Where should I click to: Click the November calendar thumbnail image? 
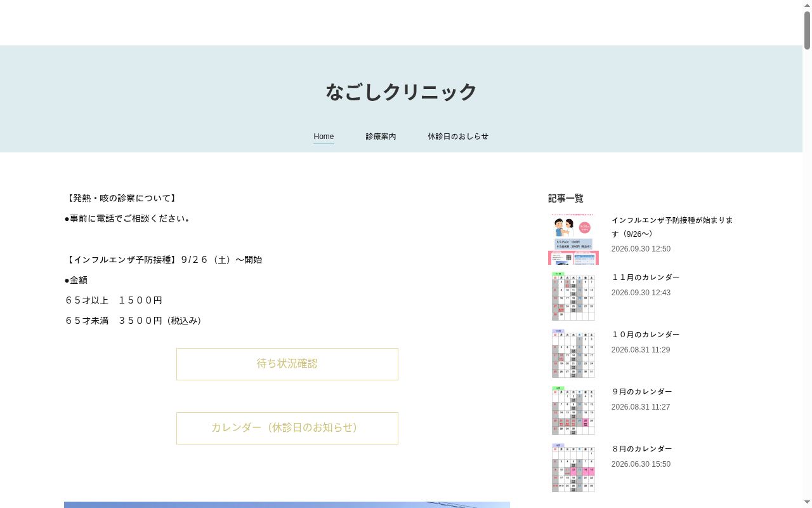pyautogui.click(x=573, y=297)
